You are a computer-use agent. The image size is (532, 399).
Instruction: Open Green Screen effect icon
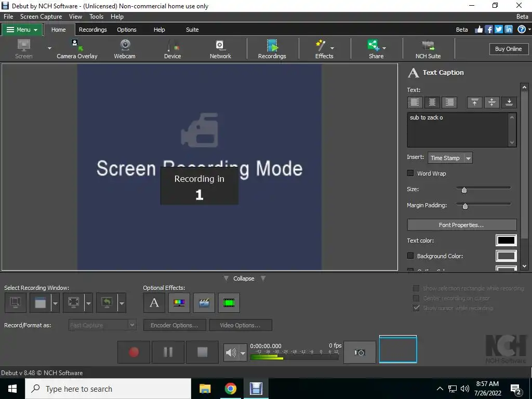click(229, 303)
